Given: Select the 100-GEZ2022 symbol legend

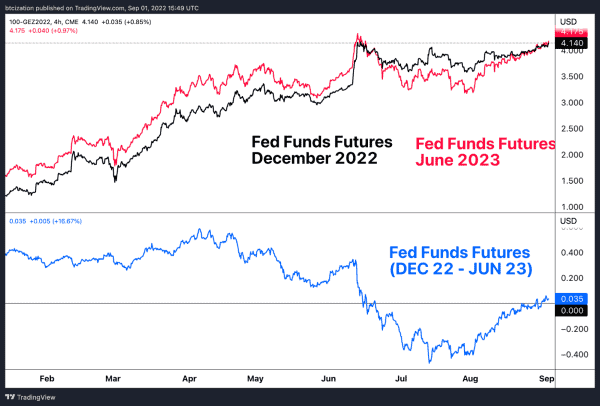Looking at the screenshot, I should [80, 22].
